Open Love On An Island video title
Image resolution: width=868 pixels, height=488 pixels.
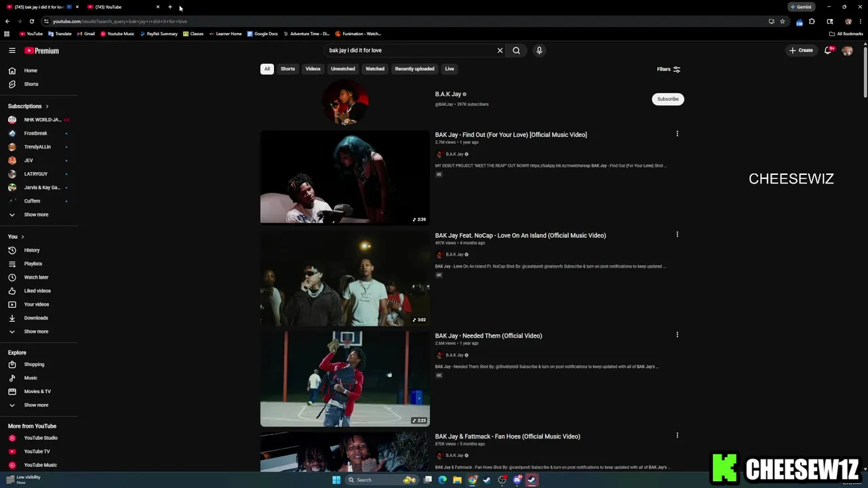(520, 235)
